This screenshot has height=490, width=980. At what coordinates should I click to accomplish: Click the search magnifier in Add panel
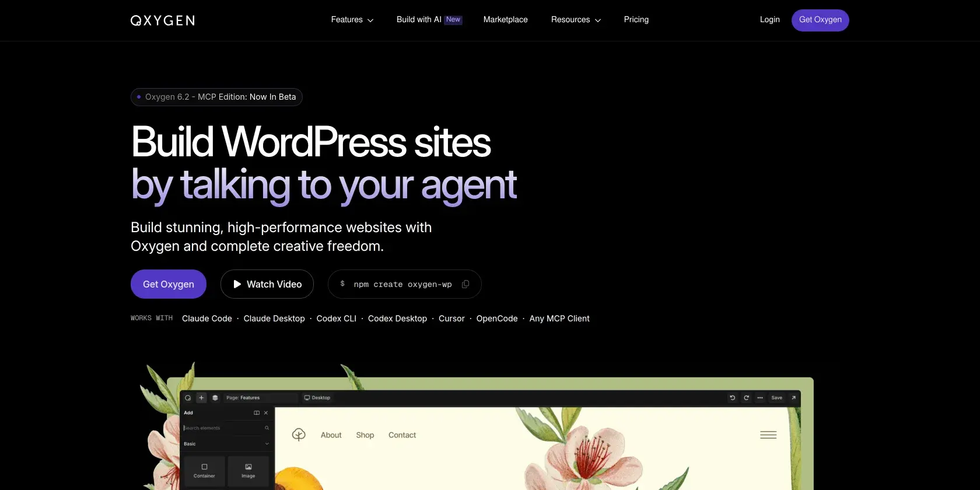(267, 428)
